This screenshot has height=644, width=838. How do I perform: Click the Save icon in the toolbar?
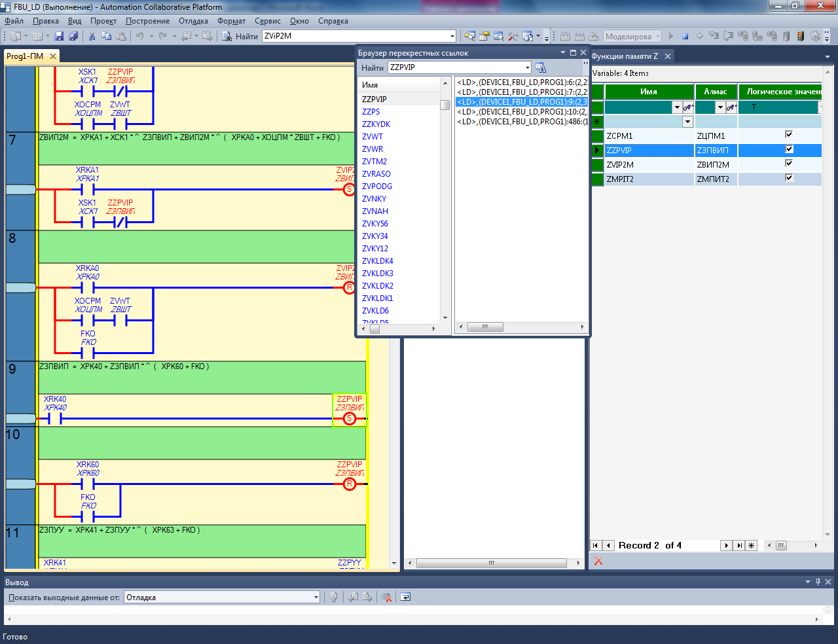59,36
